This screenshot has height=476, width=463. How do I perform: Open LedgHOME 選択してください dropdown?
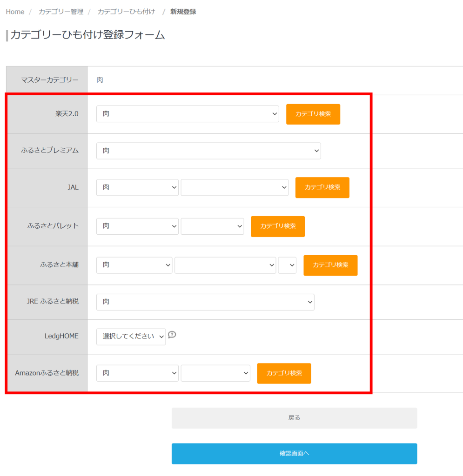point(131,337)
